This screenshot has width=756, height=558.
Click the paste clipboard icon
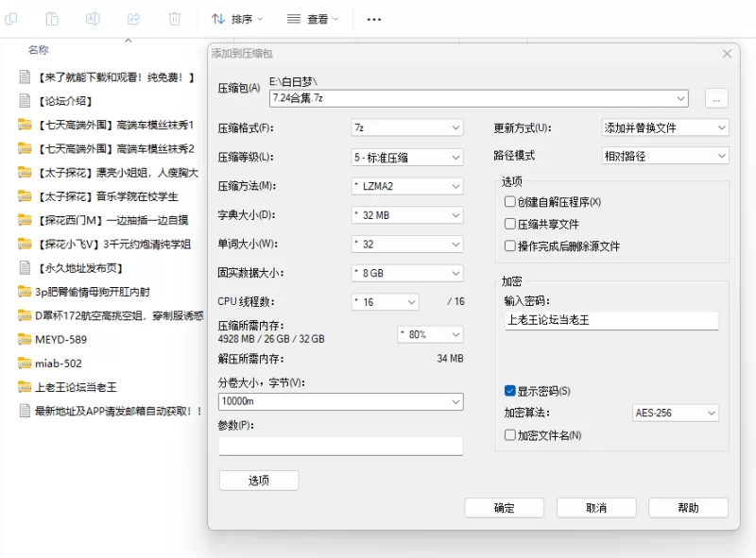[52, 19]
